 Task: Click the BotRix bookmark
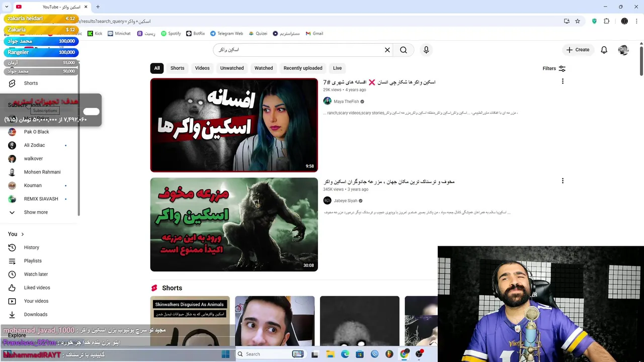pos(195,34)
